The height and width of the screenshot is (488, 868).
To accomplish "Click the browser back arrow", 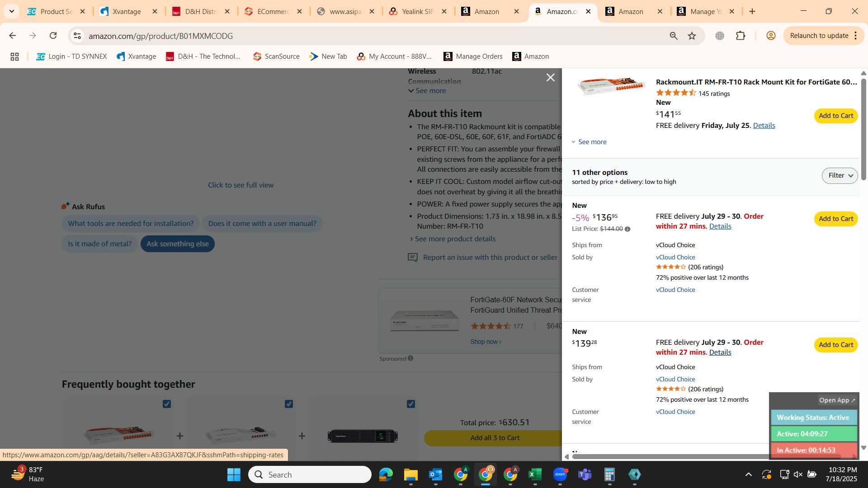I will [x=12, y=36].
